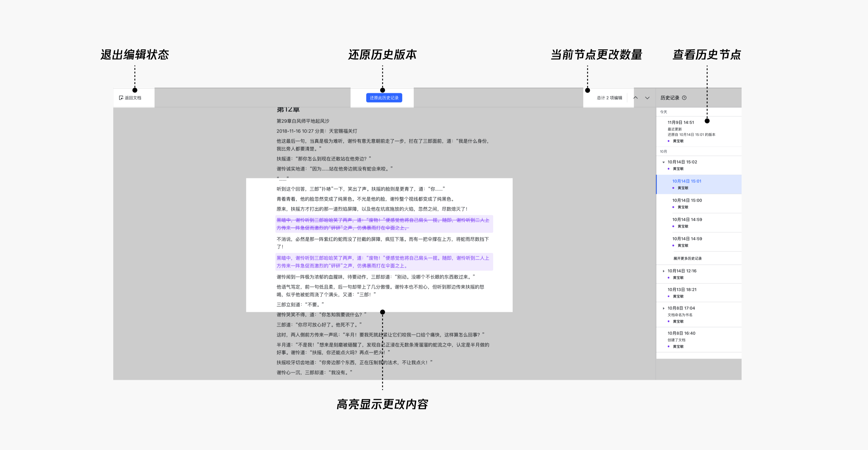
Task: Select the last 10月14日 14:59 version entry
Action: 687,239
